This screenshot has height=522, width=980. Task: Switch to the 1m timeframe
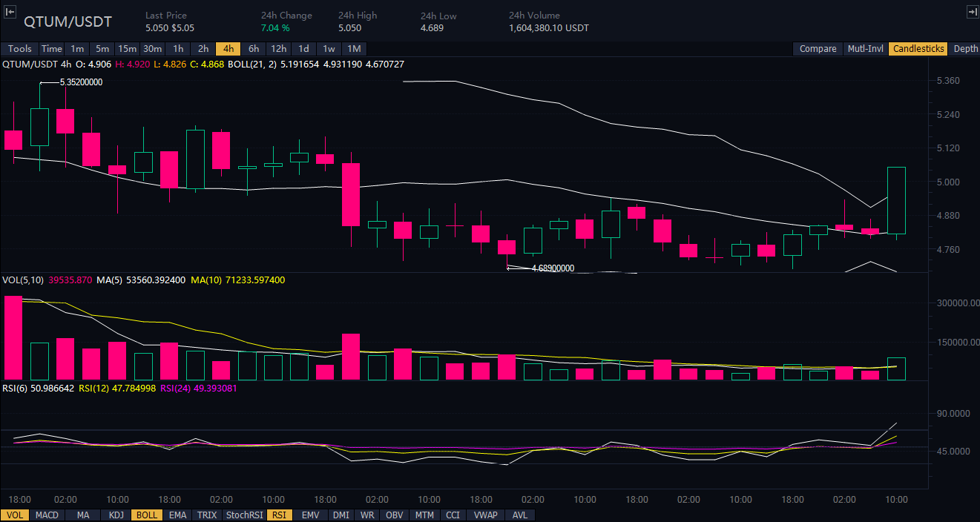click(77, 49)
